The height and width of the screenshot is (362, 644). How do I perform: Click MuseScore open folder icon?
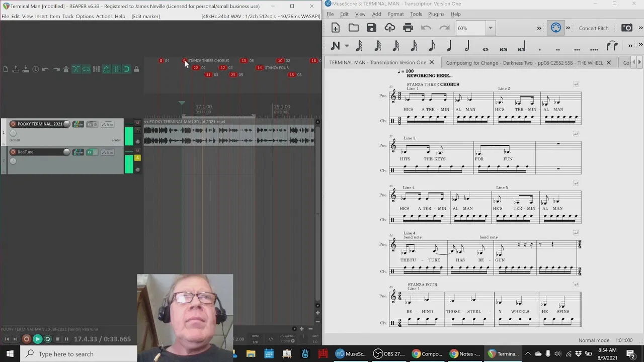(354, 28)
